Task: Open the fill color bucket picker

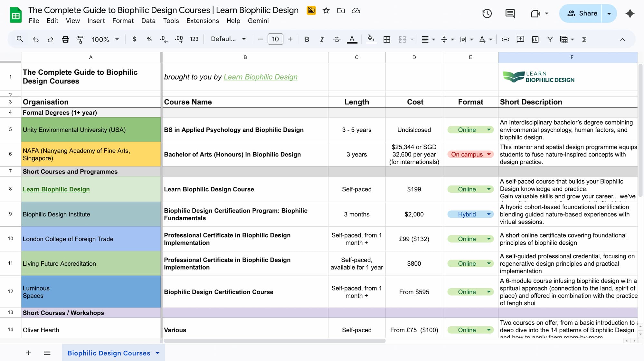Action: (371, 39)
